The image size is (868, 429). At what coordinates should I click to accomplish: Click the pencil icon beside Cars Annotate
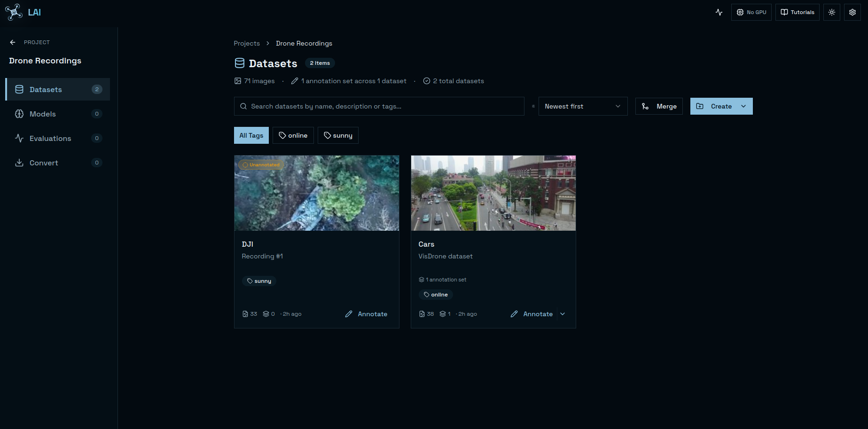tap(514, 314)
